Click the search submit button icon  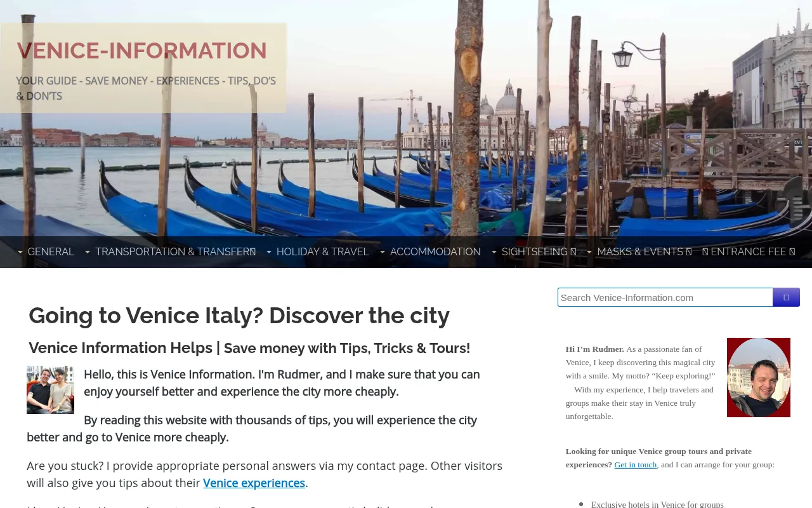(x=786, y=297)
